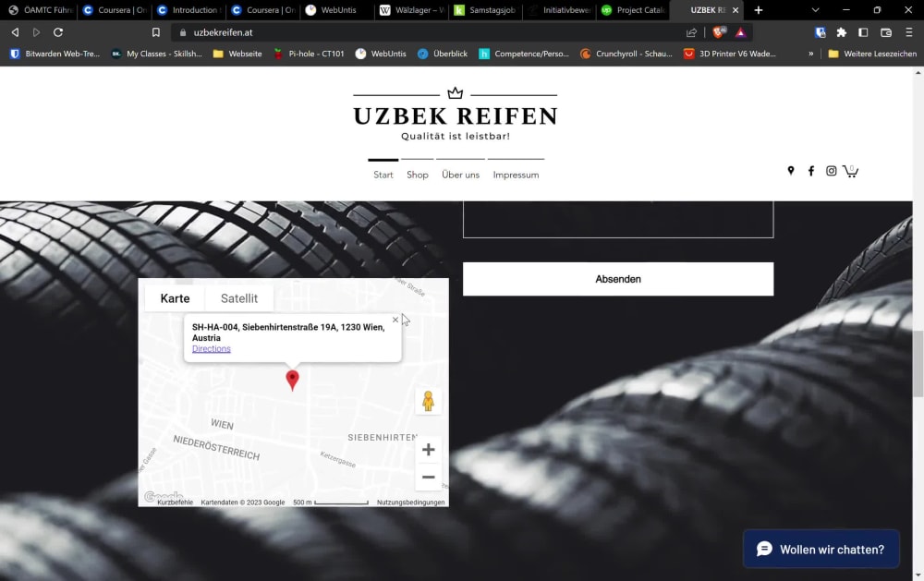Switch to the Wälzlager browser tab
The height and width of the screenshot is (581, 924).
(411, 10)
